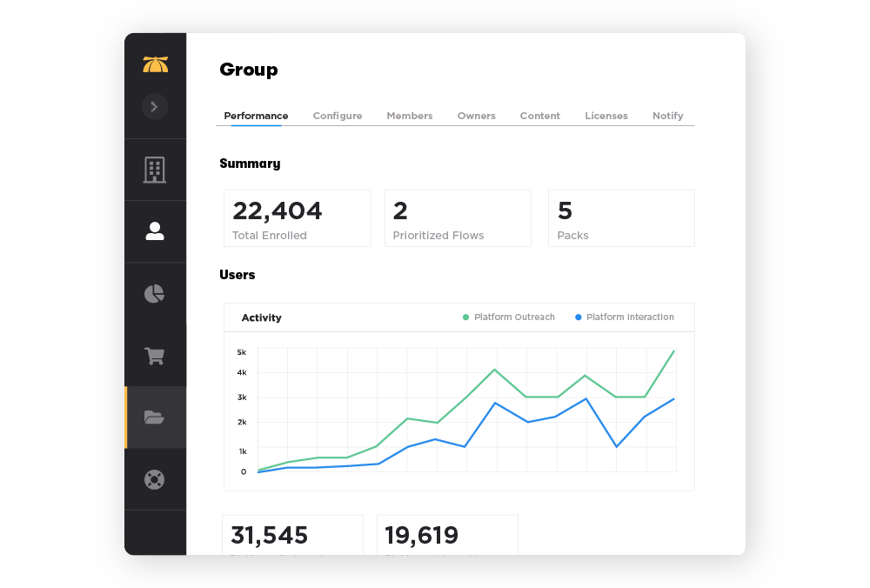Open the pie chart analytics icon
This screenshot has width=870, height=588.
coord(154,293)
